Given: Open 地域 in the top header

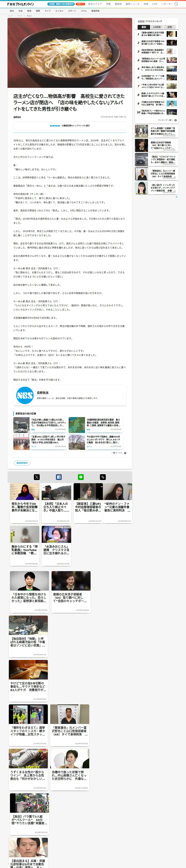Looking at the screenshot, I should coord(146,4).
